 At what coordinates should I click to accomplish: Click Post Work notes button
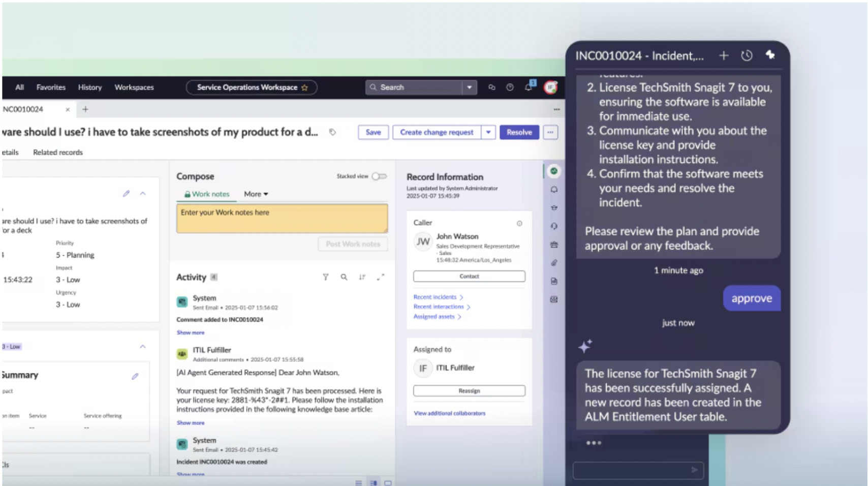pyautogui.click(x=353, y=244)
